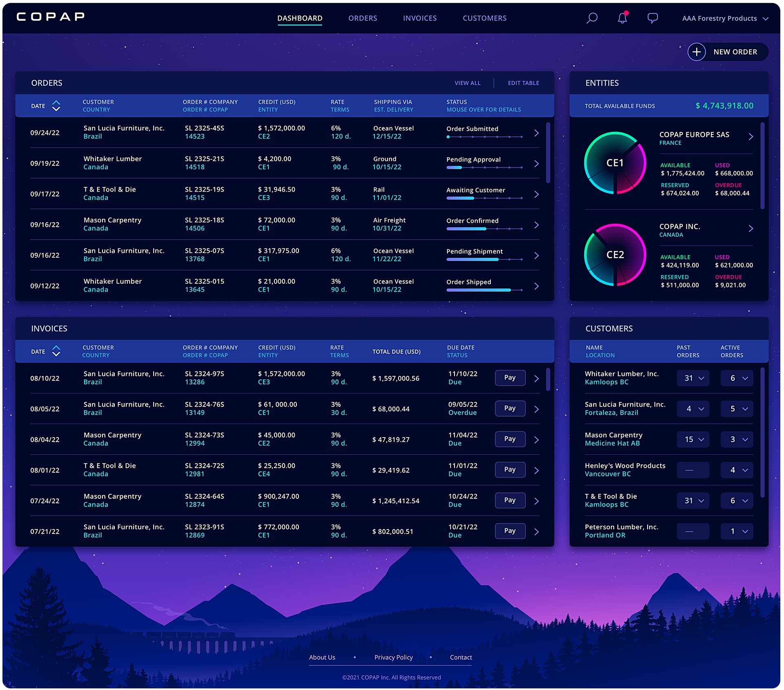Click View All in Orders panel
The image size is (784, 690).
point(468,83)
